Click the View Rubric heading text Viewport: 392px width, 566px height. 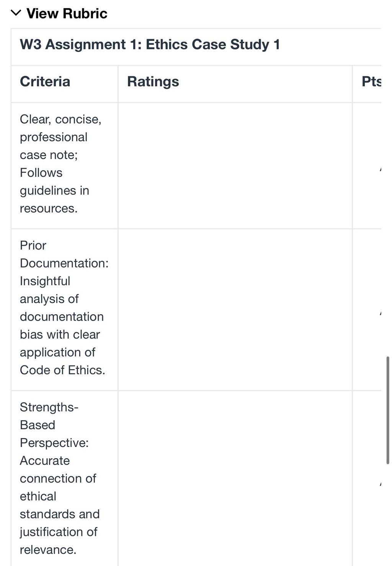pos(67,13)
